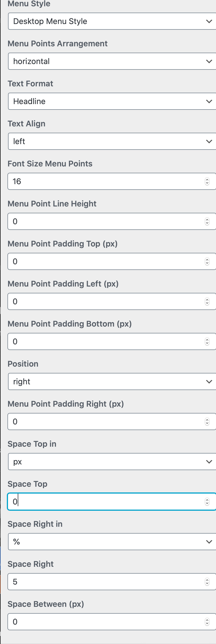Open the Space Right in dropdown
The image size is (216, 644).
(111, 542)
